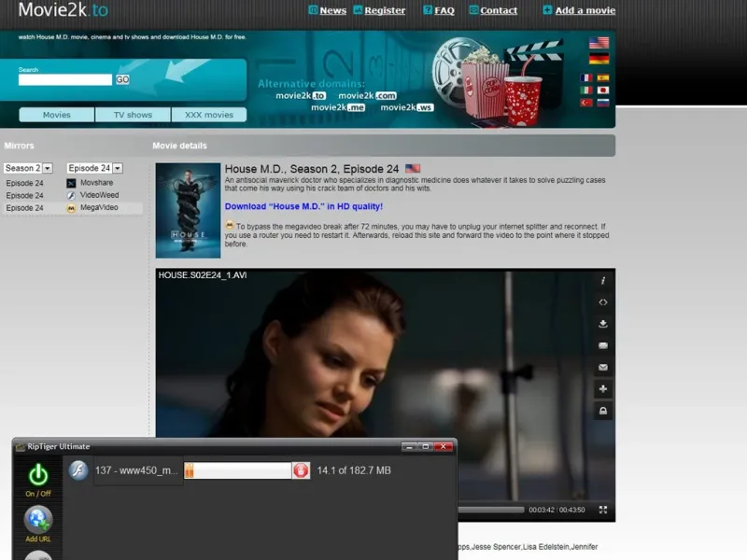
Task: Open the Contact link
Action: pos(499,10)
